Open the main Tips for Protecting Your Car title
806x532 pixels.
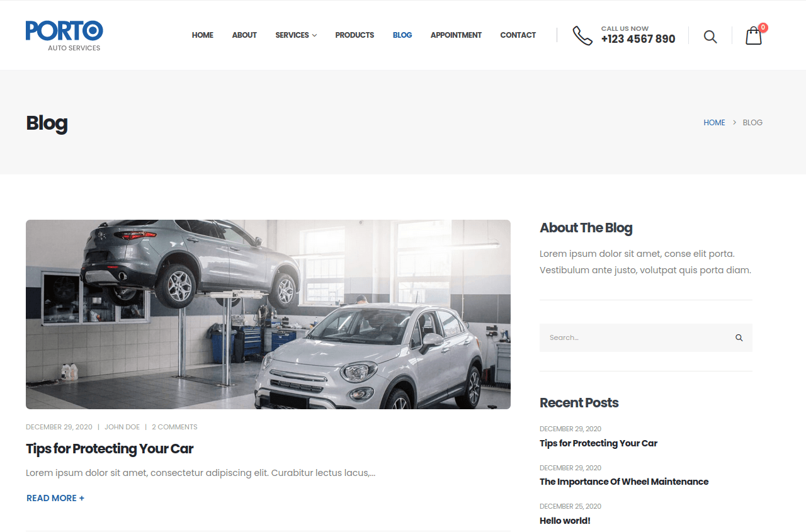pyautogui.click(x=110, y=449)
